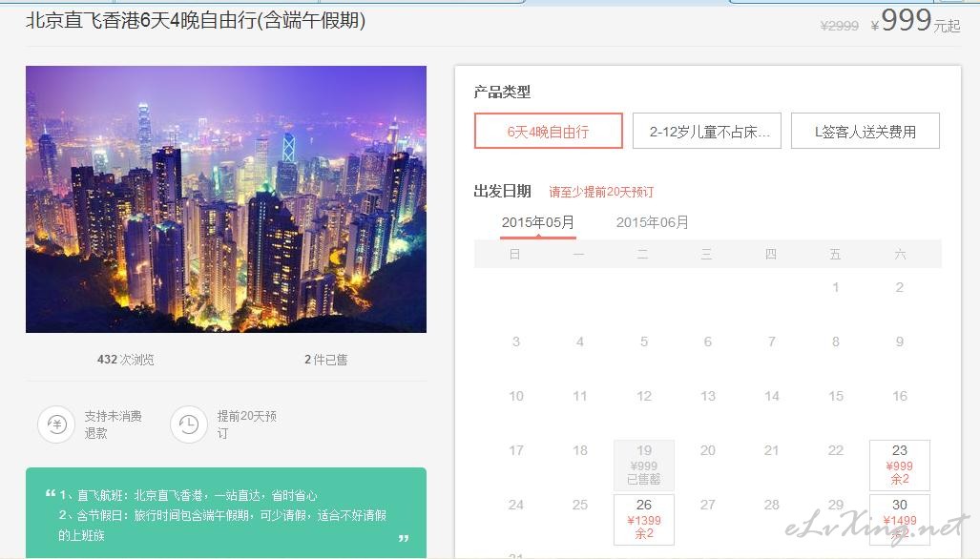Click the 日 weekday header

(515, 254)
